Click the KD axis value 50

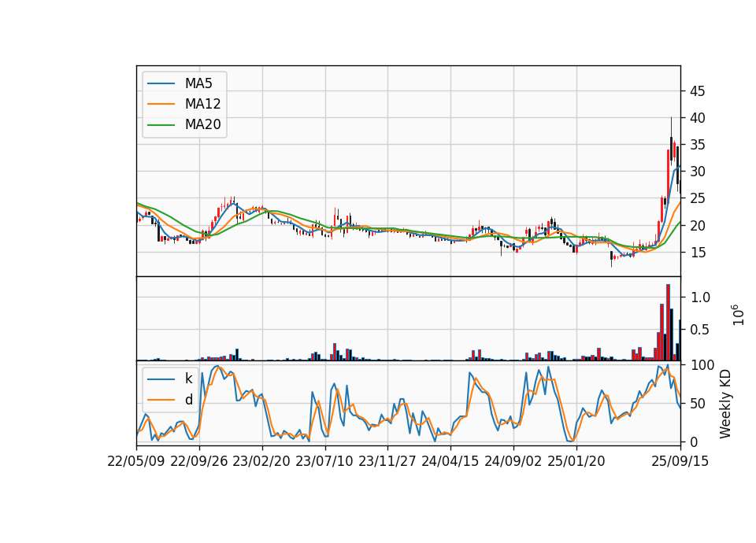698,404
